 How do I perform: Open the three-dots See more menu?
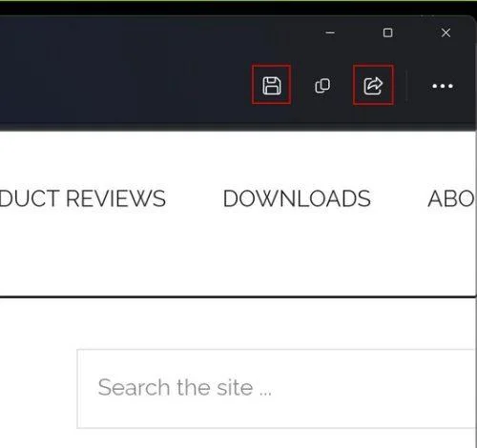click(x=443, y=86)
